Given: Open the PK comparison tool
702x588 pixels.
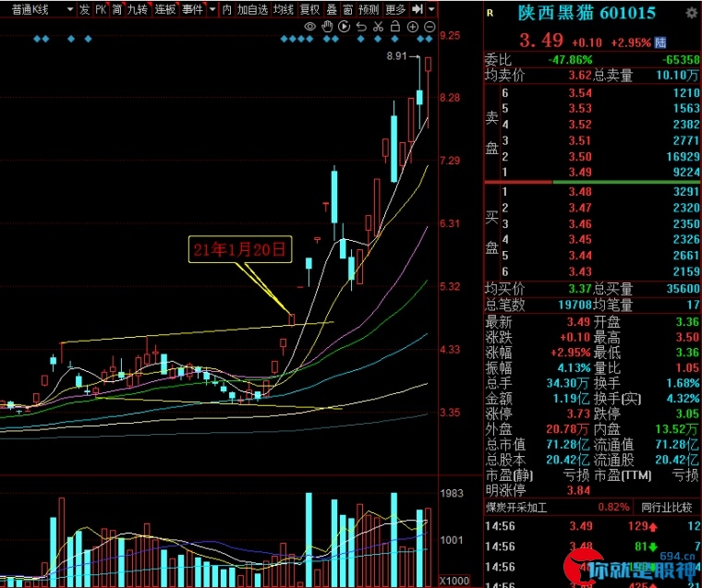Looking at the screenshot, I should pyautogui.click(x=101, y=9).
